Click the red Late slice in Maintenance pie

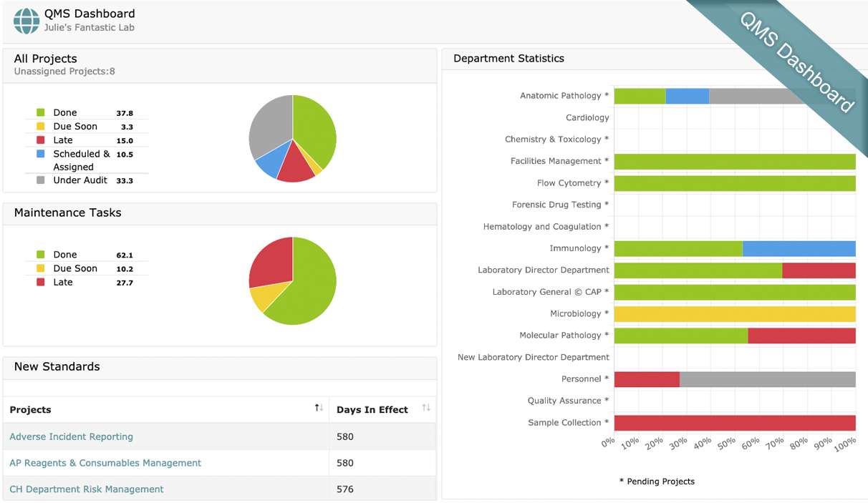[272, 261]
